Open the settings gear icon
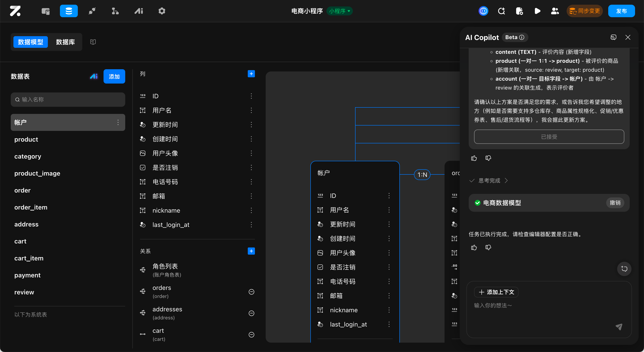This screenshot has width=644, height=352. [x=162, y=11]
